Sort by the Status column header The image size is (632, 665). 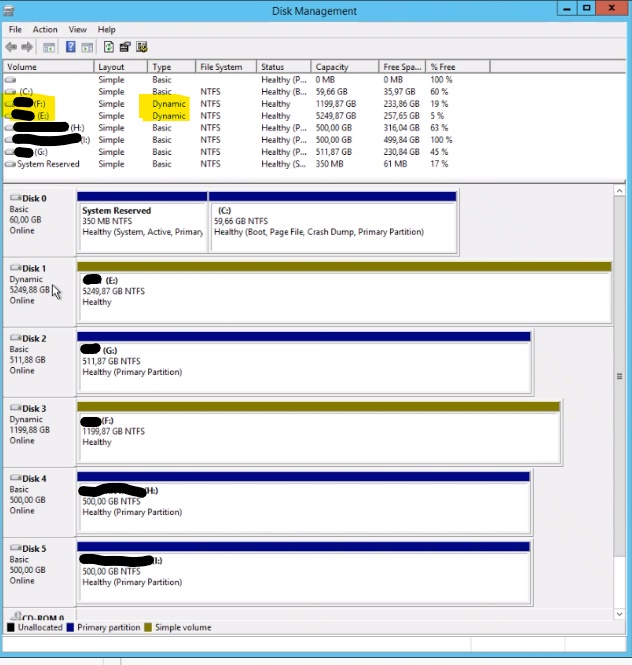pyautogui.click(x=284, y=67)
